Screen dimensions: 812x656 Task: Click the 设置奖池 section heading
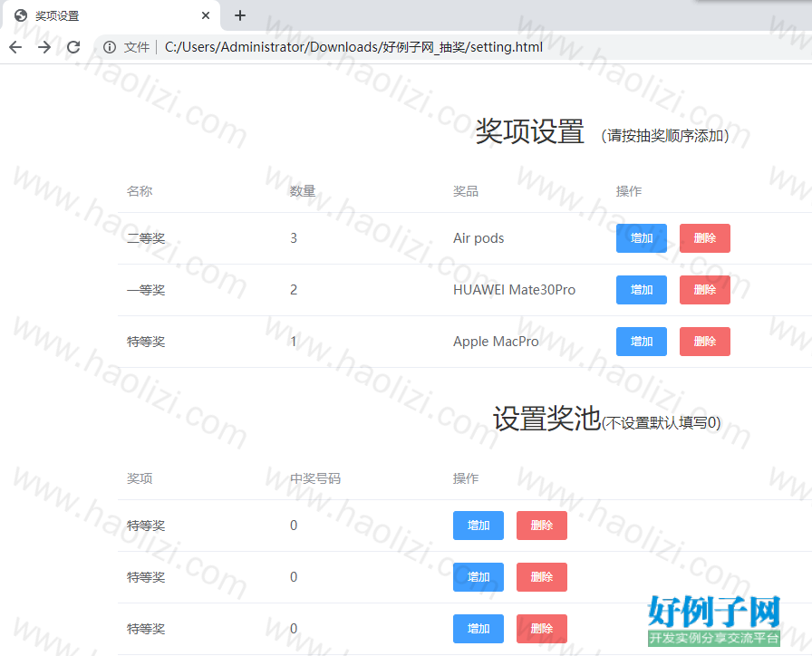pos(546,419)
